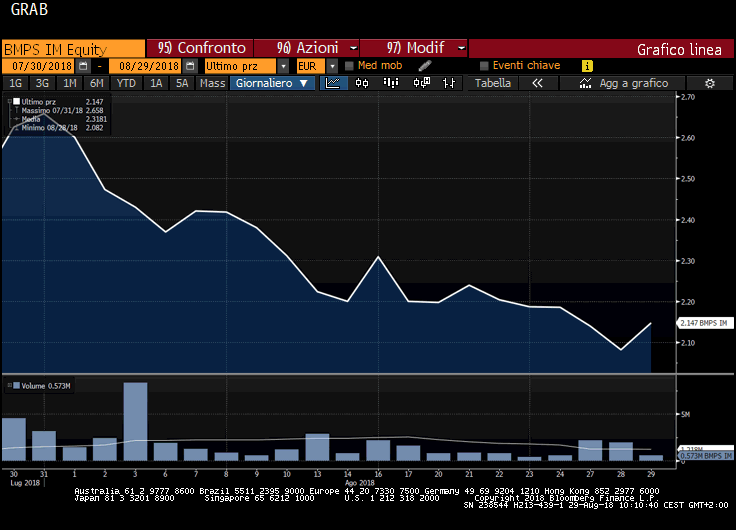Collapse panel with double left chevron
Viewport: 736px width, 530px height.
coord(537,83)
